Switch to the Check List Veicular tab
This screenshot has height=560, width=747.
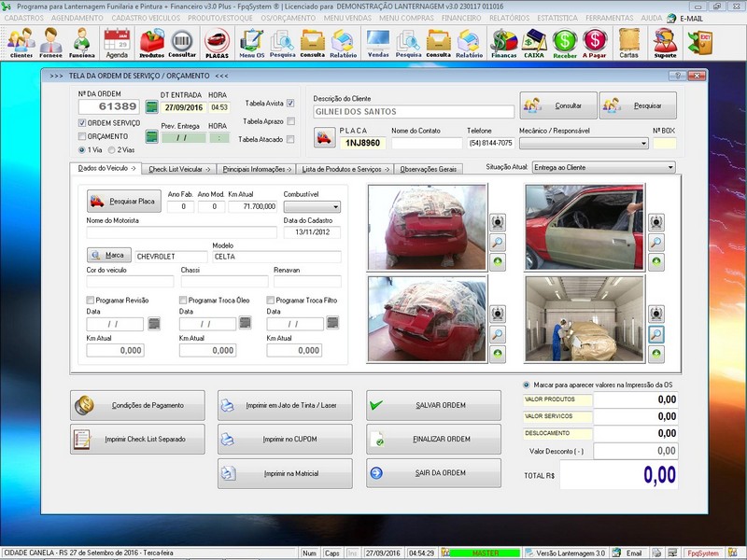(180, 169)
